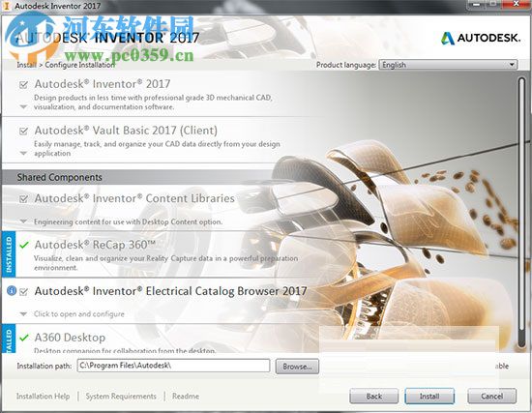Click the Autodesk logo

point(481,38)
